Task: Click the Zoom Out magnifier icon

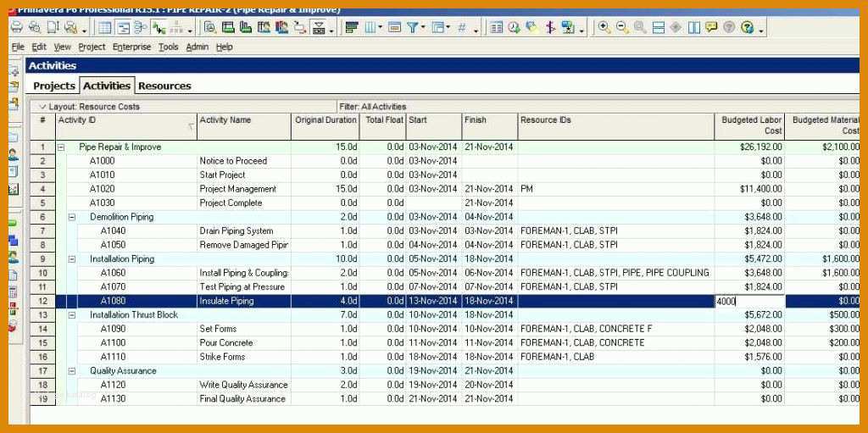Action: click(x=621, y=27)
